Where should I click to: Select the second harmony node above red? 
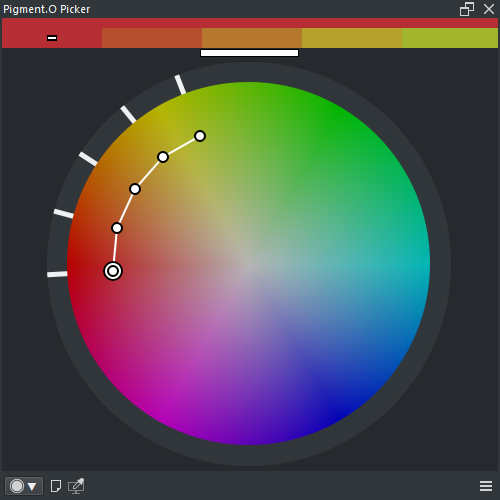click(x=117, y=228)
